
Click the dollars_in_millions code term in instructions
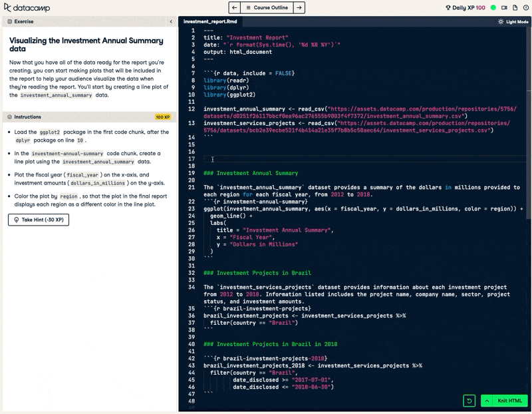pyautogui.click(x=98, y=183)
